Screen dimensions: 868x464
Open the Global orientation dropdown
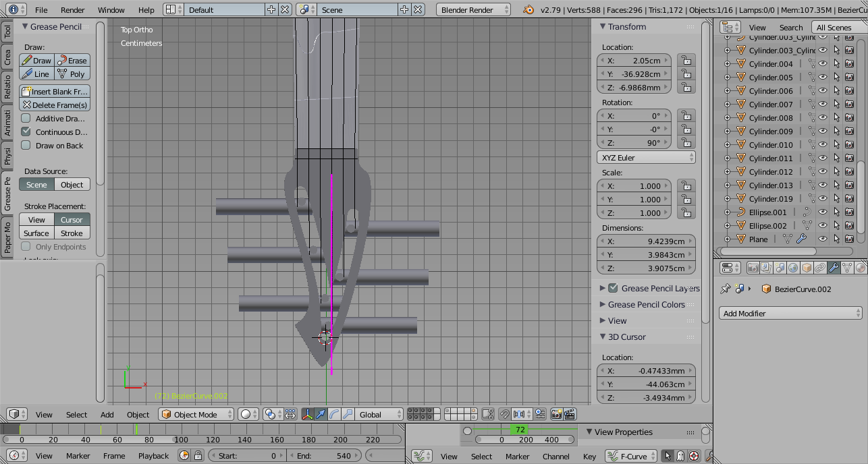coord(379,414)
